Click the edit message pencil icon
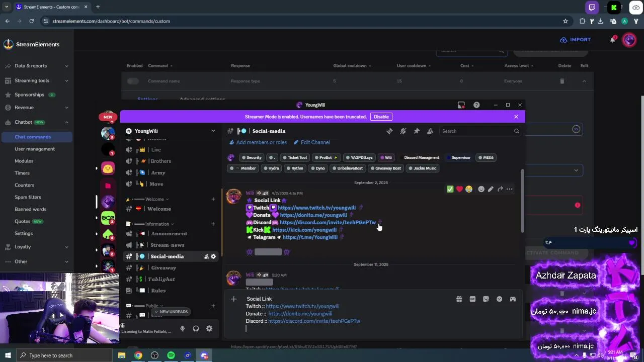This screenshot has height=362, width=644. coord(491,189)
